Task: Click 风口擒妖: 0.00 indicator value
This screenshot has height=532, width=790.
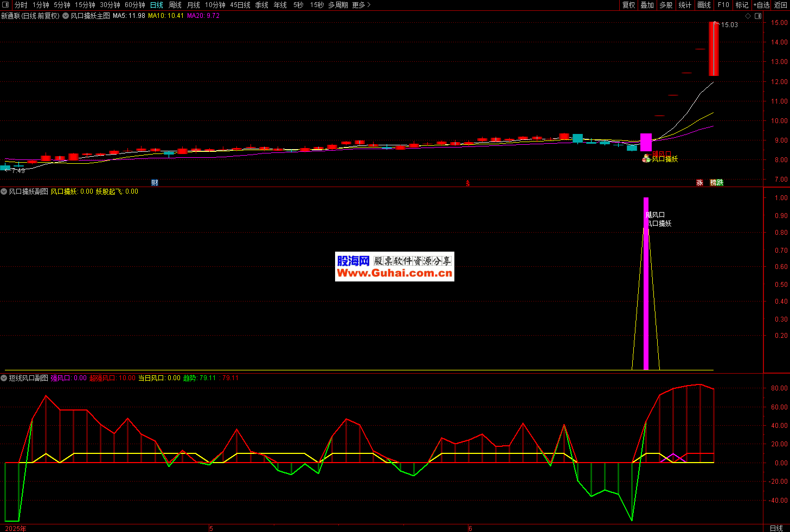Action: (x=72, y=191)
